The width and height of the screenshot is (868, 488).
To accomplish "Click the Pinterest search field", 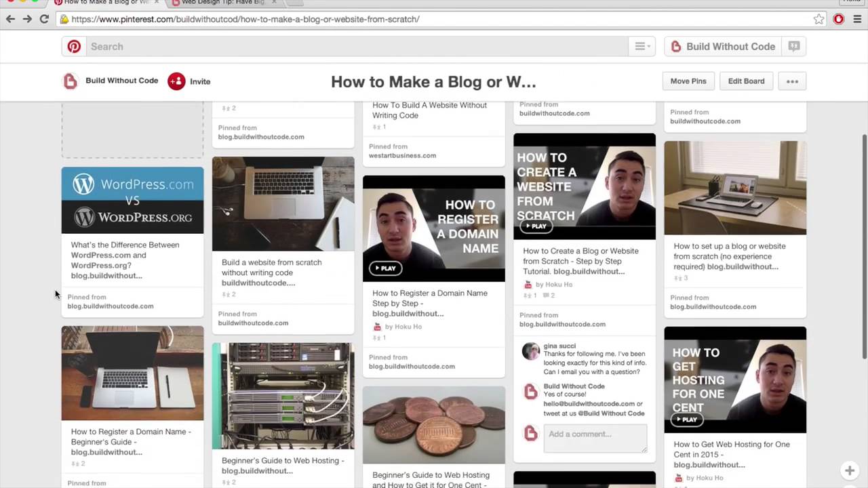I will 356,46.
